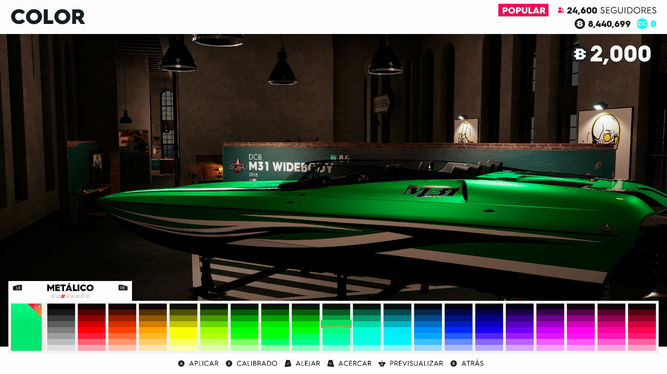Pick the pure red color column
This screenshot has height=374, width=667.
tap(91, 327)
